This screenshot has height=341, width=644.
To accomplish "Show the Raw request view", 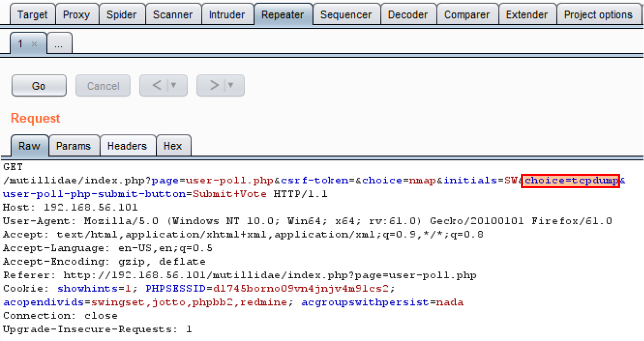I will click(x=29, y=146).
